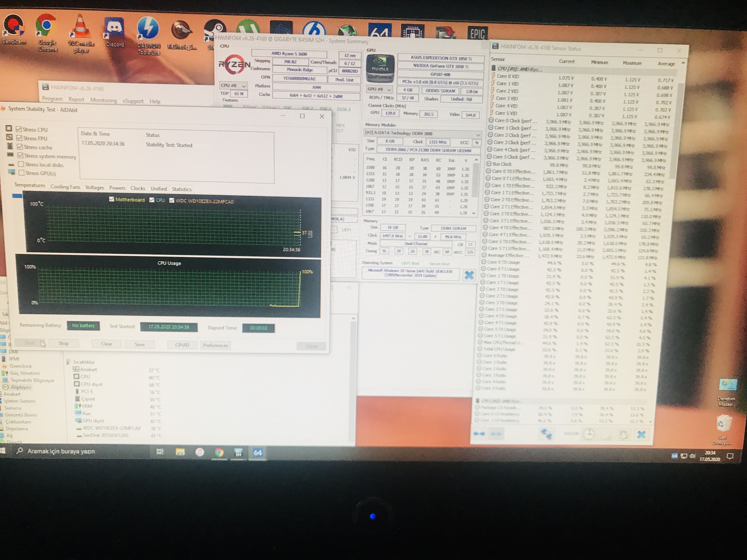Switch to the Cooling Fans tab
Viewport: 747px width, 560px height.
65,187
